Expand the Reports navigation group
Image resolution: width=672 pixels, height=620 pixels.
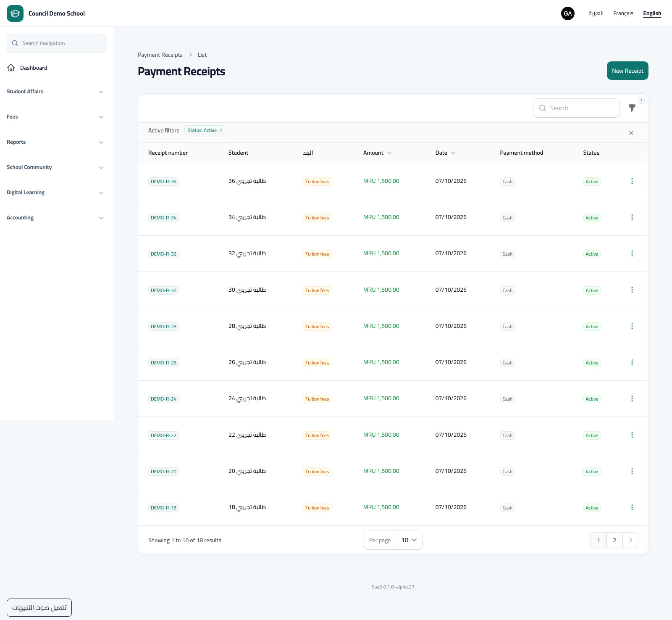click(x=55, y=142)
